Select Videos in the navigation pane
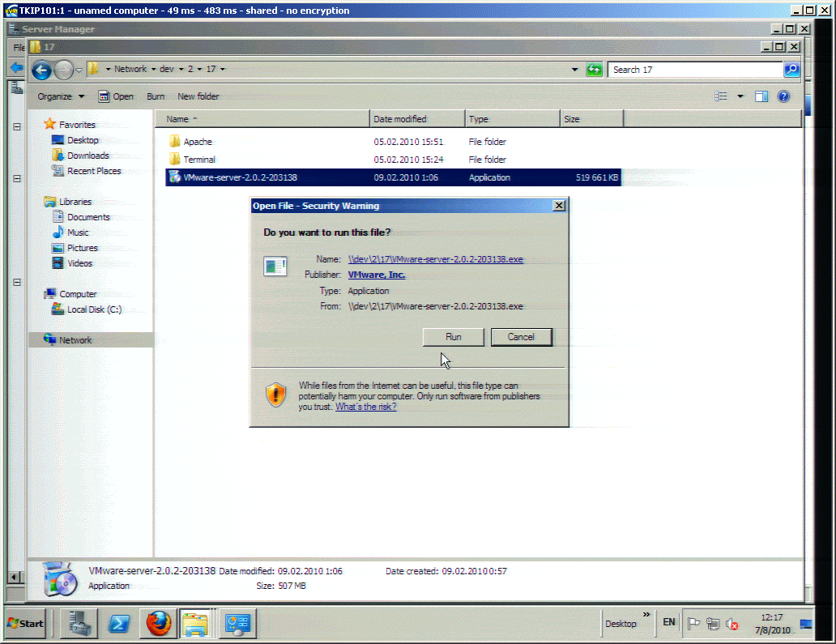 point(73,264)
